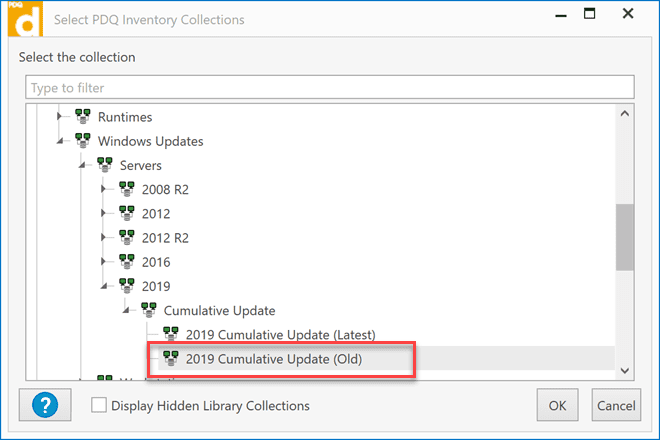Click the vertical scrollbar thumb
This screenshot has height=440, width=660.
click(625, 237)
